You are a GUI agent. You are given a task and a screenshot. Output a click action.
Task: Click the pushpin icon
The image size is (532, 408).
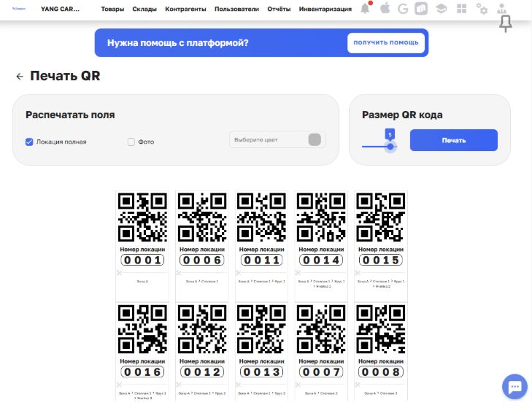(505, 26)
